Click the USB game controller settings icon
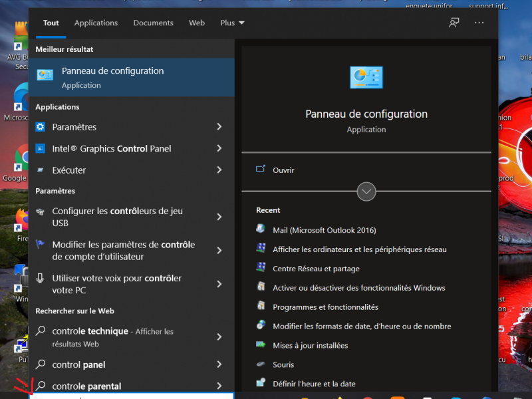Viewport: 532px width, 399px height. pos(41,212)
